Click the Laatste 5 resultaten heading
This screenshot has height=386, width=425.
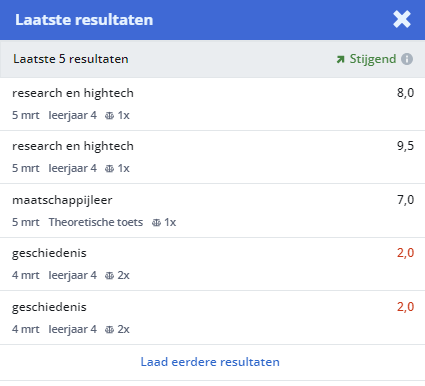71,59
